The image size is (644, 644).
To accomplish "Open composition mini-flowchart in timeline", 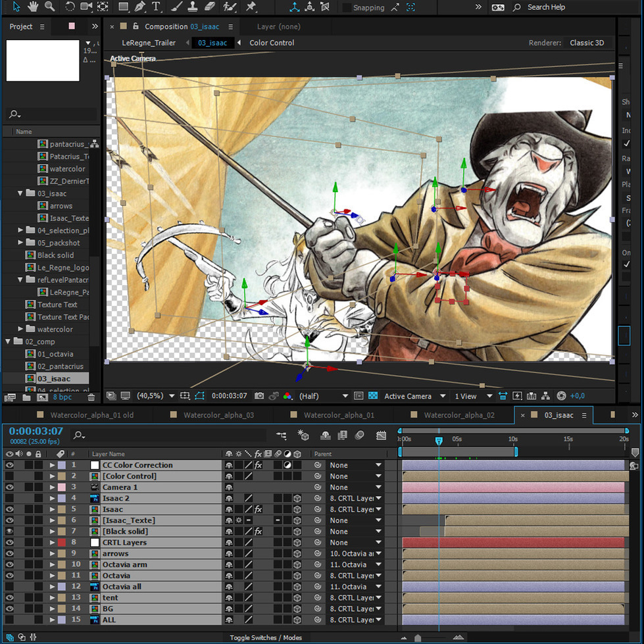I will (282, 435).
